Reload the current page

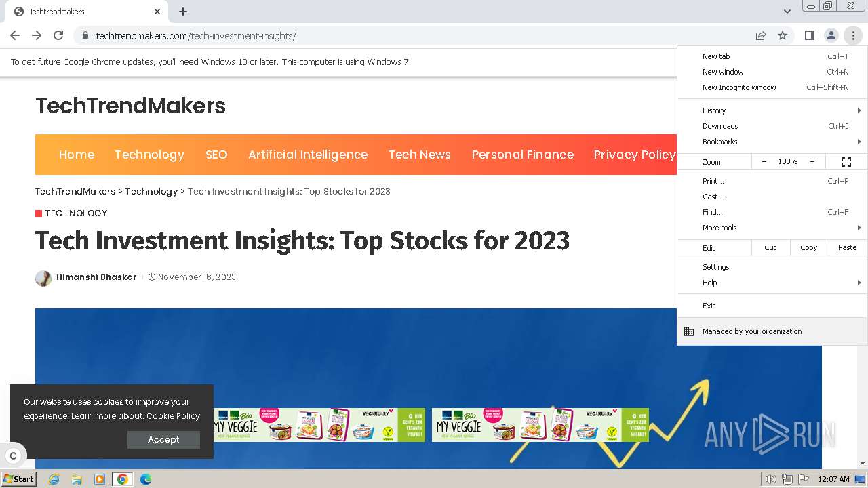58,35
